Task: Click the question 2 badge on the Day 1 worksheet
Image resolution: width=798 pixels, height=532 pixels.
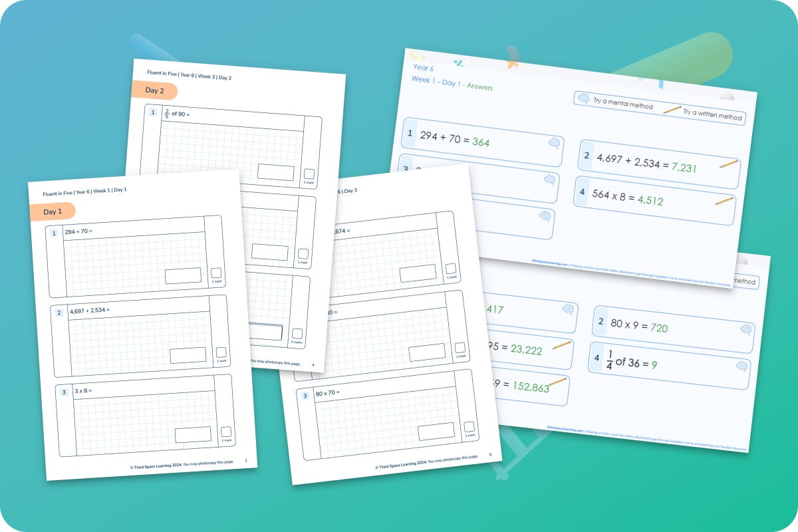Action: (x=59, y=313)
